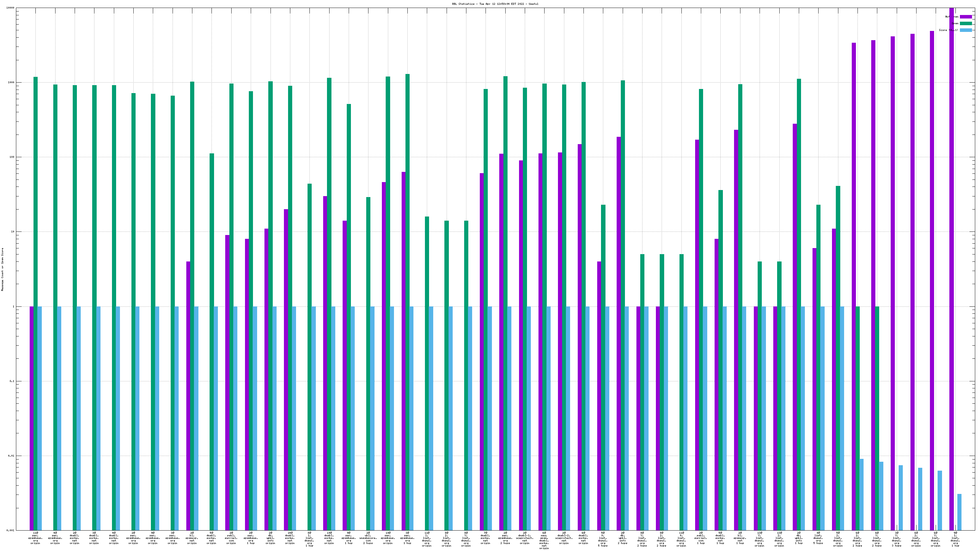Click the dnsbl-2.uceprotect.net origin axis label
Screen dimensions: 980x551
click(564, 538)
